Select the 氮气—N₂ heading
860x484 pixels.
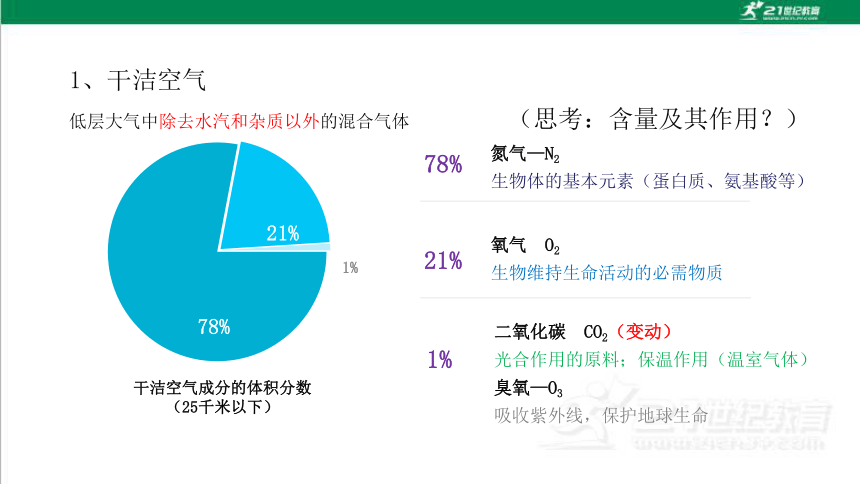[x=525, y=154]
